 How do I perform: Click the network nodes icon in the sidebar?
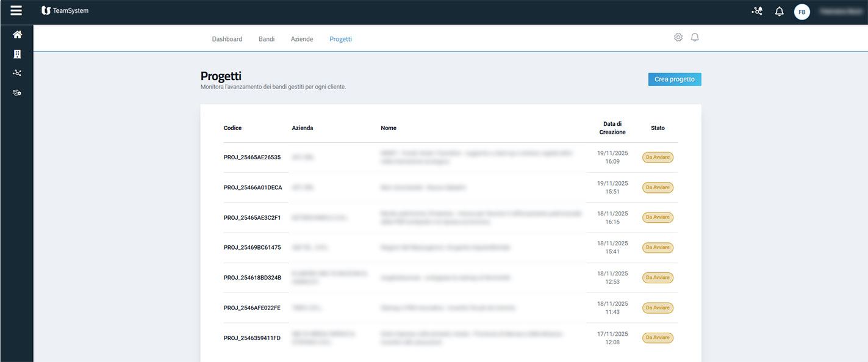tap(17, 73)
